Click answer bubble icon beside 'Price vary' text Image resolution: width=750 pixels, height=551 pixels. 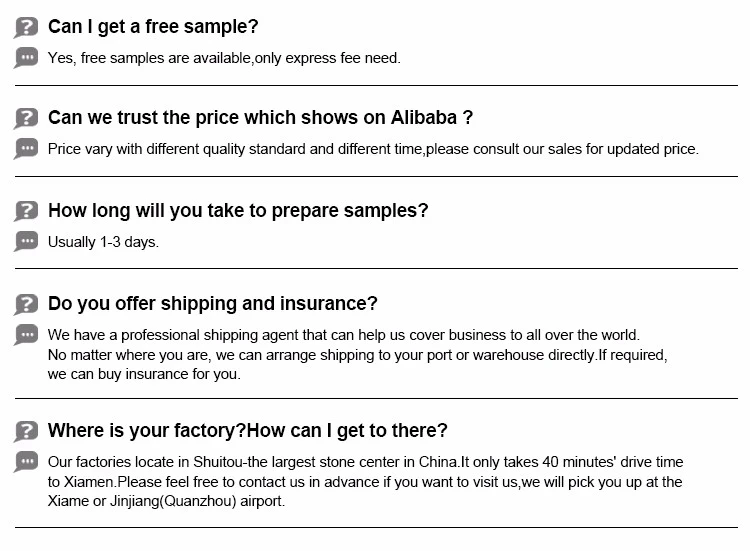tap(26, 149)
